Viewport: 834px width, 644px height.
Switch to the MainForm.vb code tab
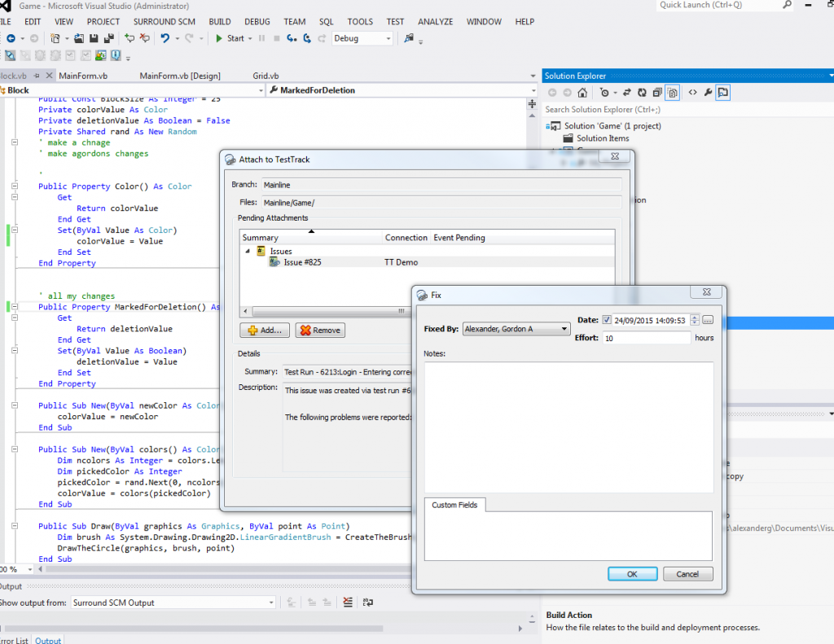pyautogui.click(x=83, y=76)
